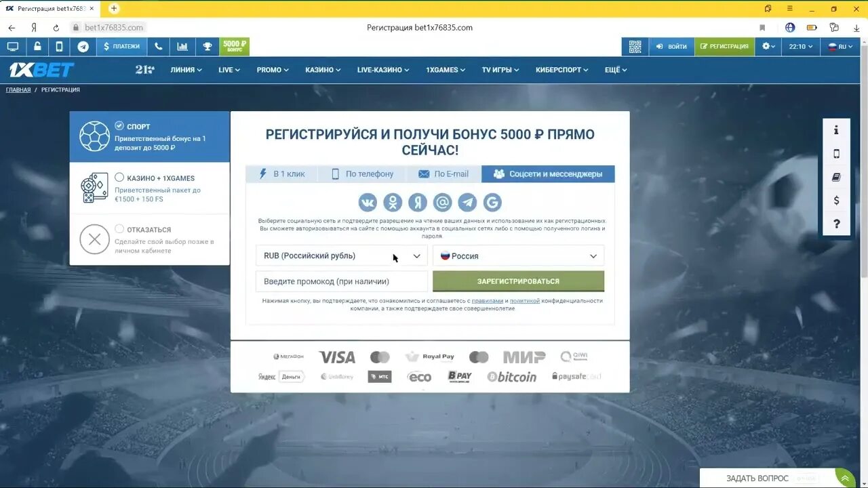Click the ЗАРЕГИСТРИРОВАТЬСЯ button
This screenshot has height=488, width=868.
518,281
